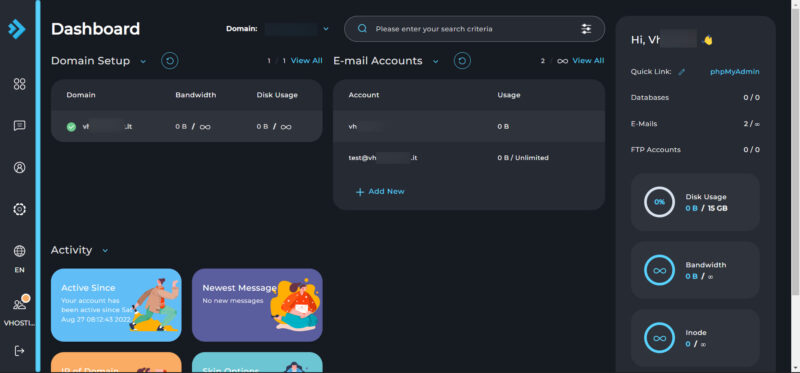Click the Databases 0 / 0 value
800x373 pixels.
pos(751,97)
